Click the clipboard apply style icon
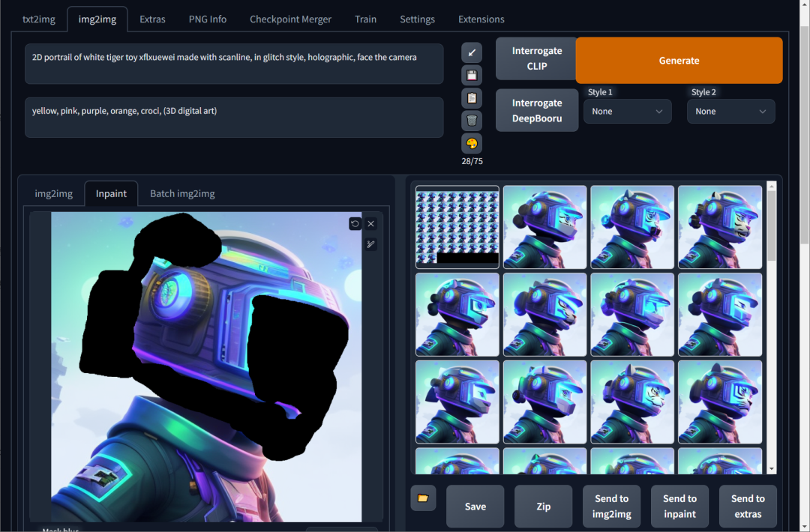The width and height of the screenshot is (810, 532). click(472, 98)
